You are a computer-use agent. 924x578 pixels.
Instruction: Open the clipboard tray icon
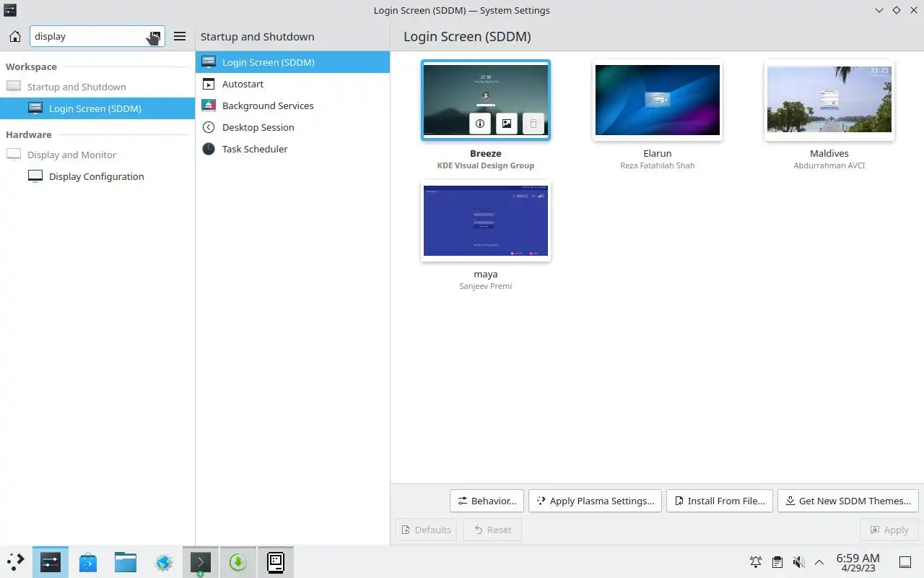click(777, 562)
